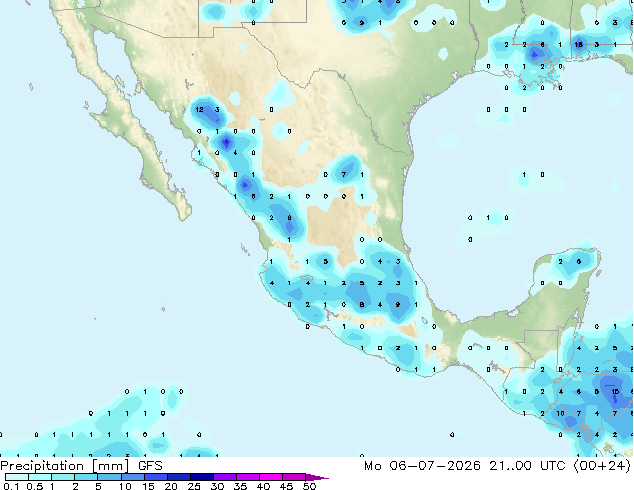Click the 0.5–1 mm legend color swatch
634x490 pixels.
coord(40,477)
